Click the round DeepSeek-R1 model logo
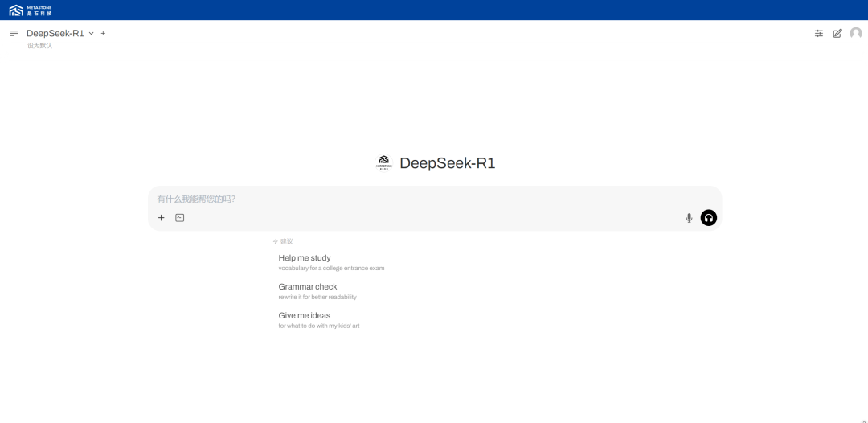Image resolution: width=868 pixels, height=423 pixels. pyautogui.click(x=383, y=162)
